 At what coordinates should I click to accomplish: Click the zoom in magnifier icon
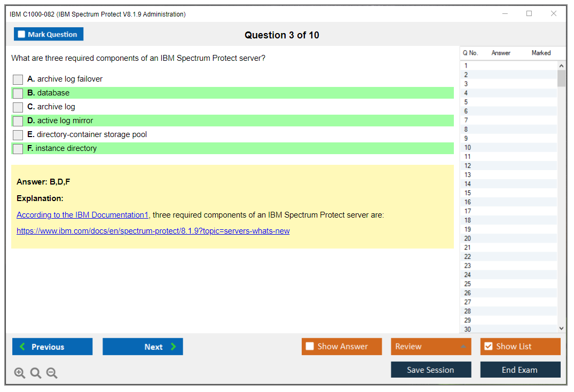coord(20,373)
